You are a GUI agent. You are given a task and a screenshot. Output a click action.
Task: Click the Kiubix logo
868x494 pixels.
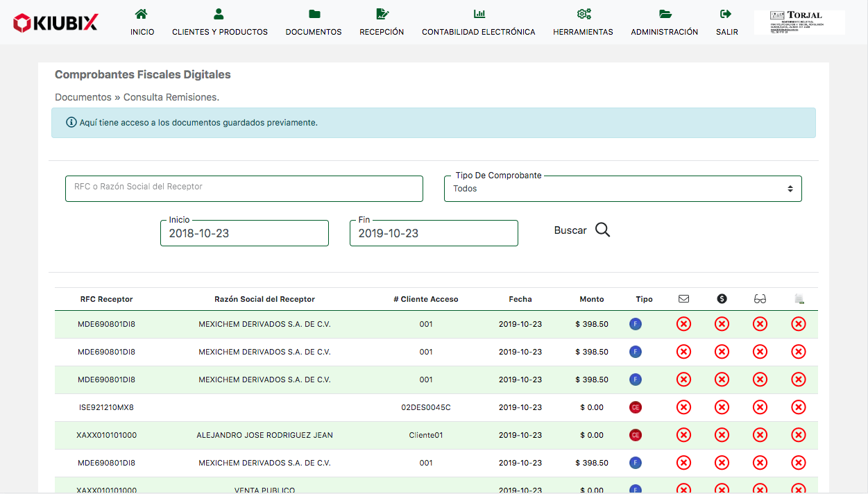56,23
